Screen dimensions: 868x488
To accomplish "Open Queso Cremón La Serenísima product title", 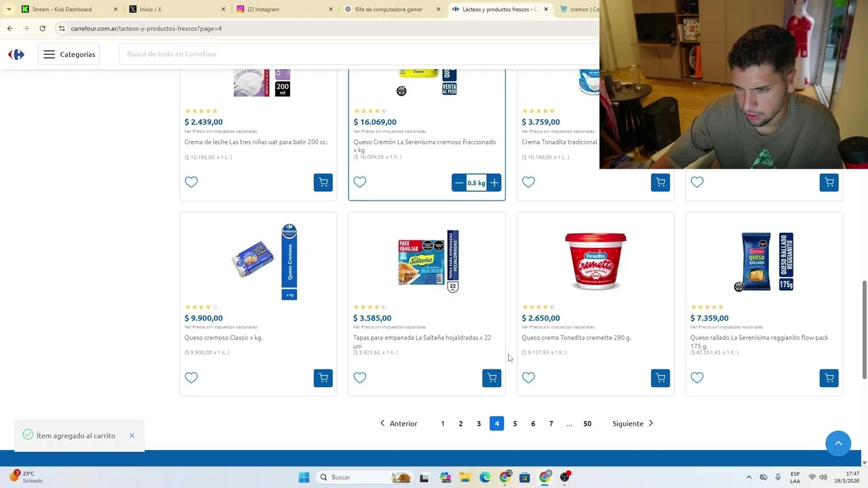I will click(425, 146).
